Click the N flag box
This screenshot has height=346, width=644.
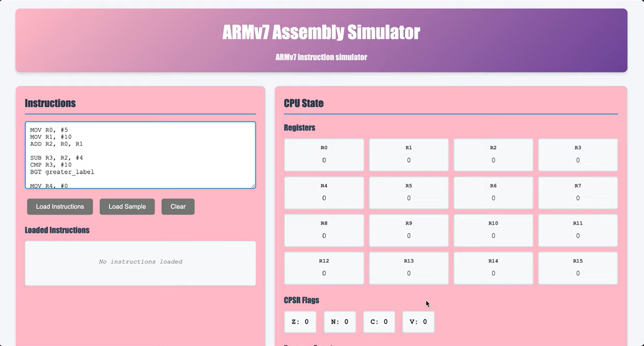(339, 322)
